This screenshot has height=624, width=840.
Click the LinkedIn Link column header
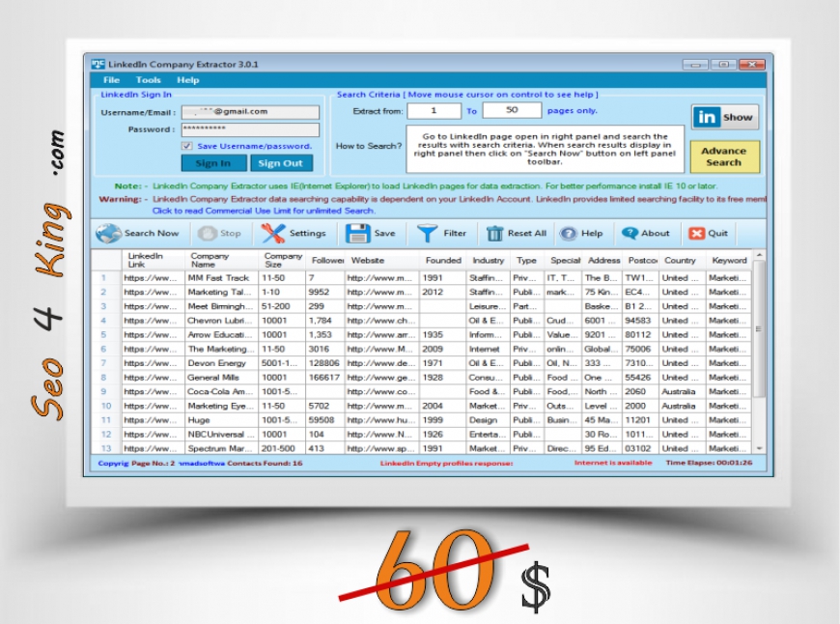coord(154,260)
